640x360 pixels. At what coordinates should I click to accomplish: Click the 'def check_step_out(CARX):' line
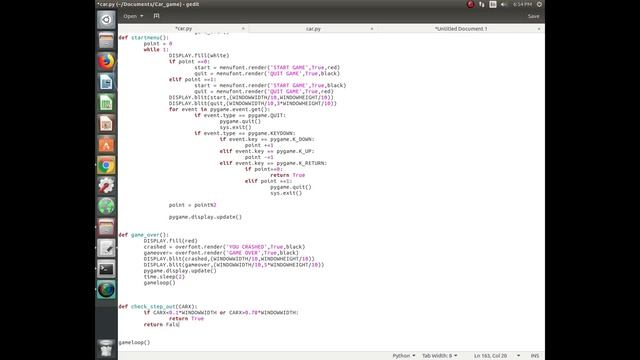tap(158, 307)
